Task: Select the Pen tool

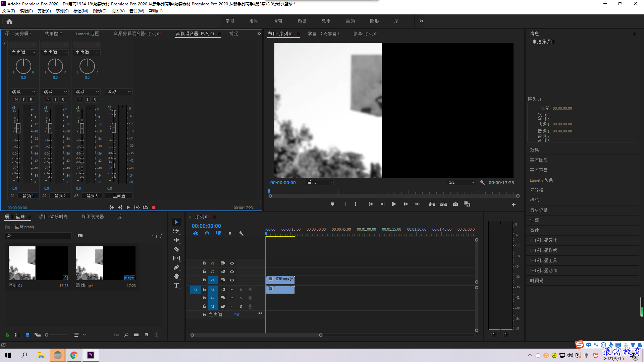Action: [176, 267]
